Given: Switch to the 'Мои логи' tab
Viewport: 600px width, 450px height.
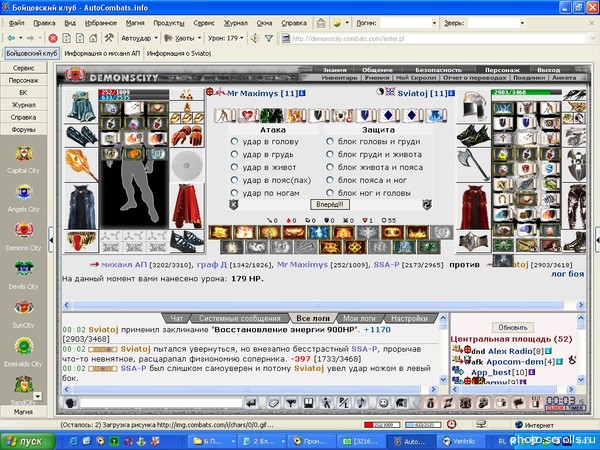Looking at the screenshot, I should pos(359,318).
